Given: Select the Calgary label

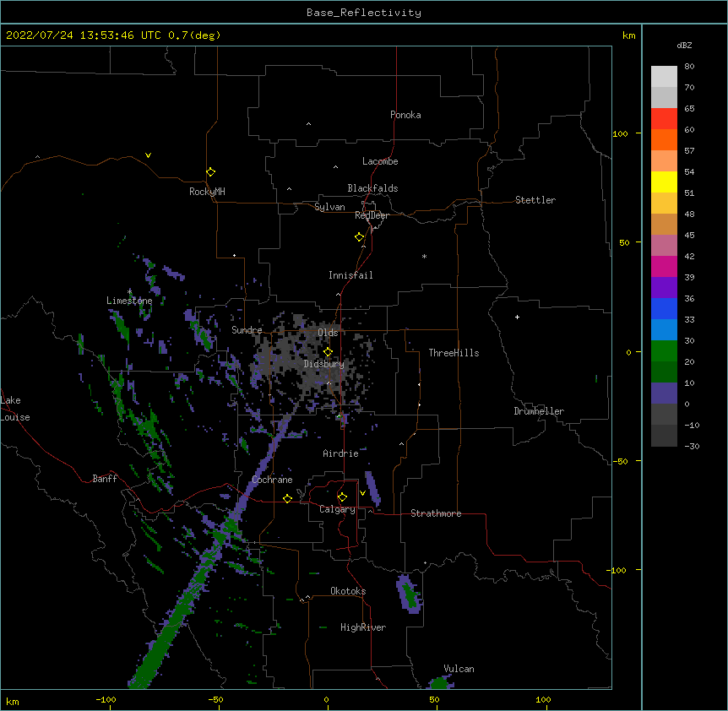Looking at the screenshot, I should point(338,509).
